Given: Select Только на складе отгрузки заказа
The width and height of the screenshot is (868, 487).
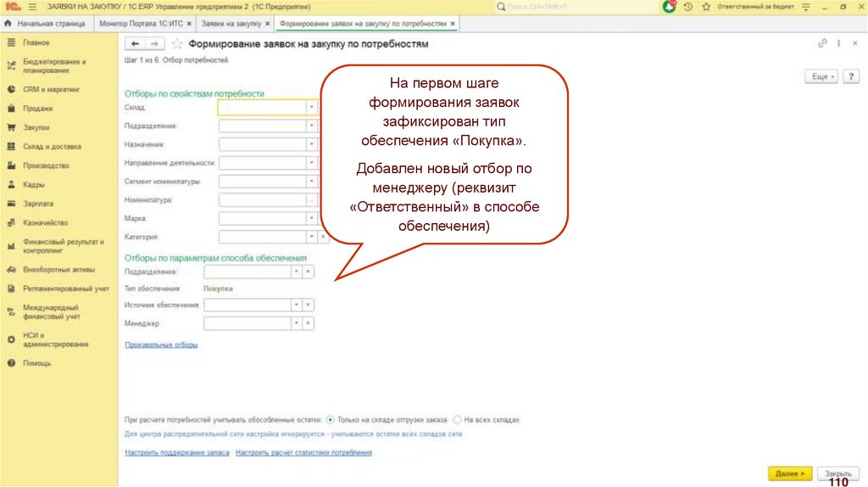Looking at the screenshot, I should pyautogui.click(x=330, y=419).
